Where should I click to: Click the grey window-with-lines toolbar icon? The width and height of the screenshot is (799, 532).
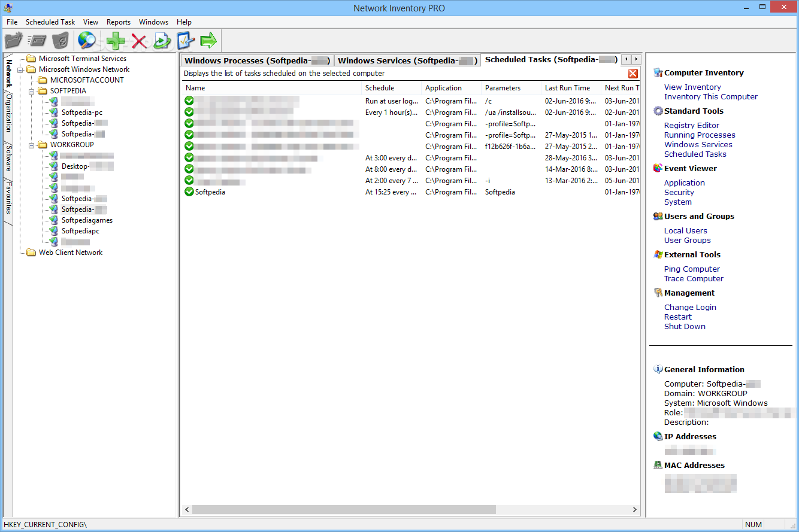(x=37, y=41)
